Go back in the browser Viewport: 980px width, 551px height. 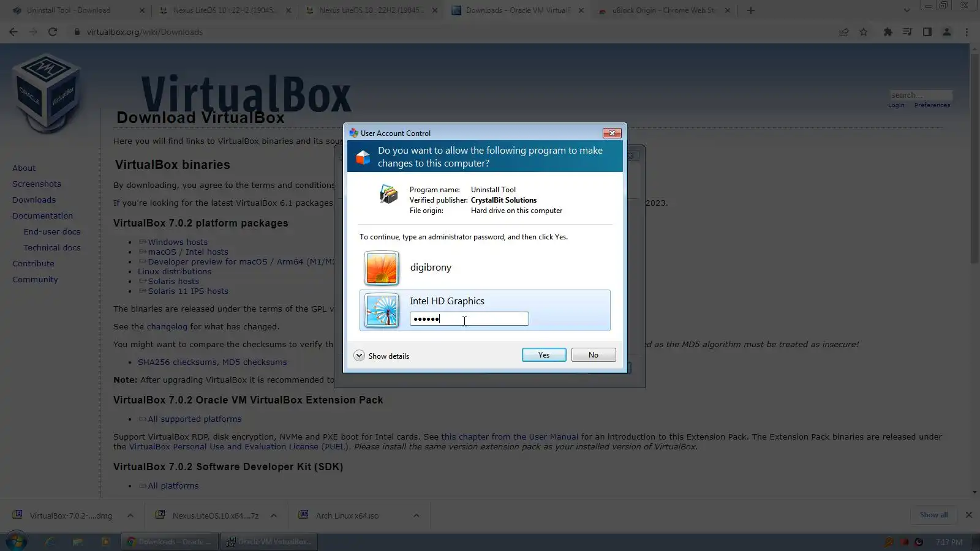click(13, 32)
